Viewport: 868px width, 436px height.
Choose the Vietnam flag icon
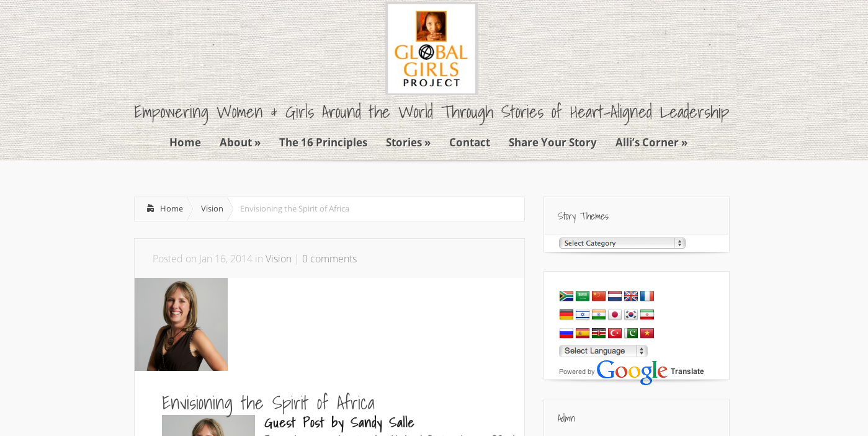click(647, 333)
